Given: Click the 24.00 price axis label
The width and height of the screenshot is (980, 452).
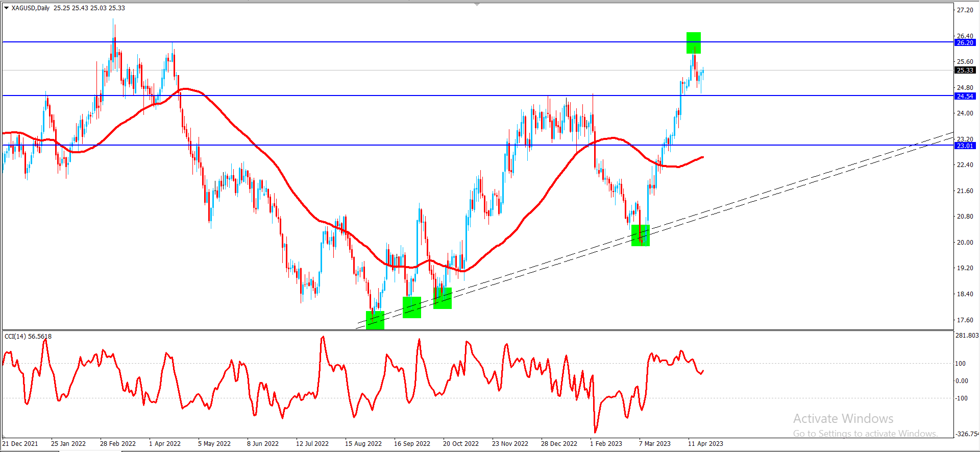Looking at the screenshot, I should [x=965, y=113].
